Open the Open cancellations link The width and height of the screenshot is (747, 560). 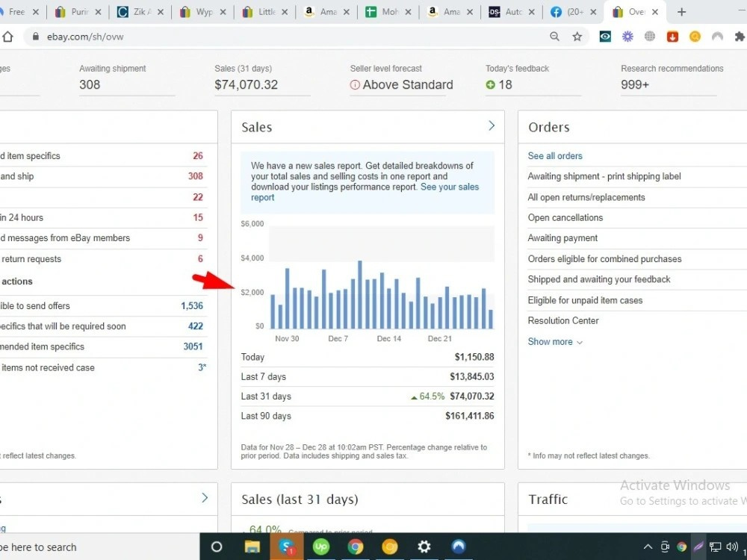pos(565,218)
